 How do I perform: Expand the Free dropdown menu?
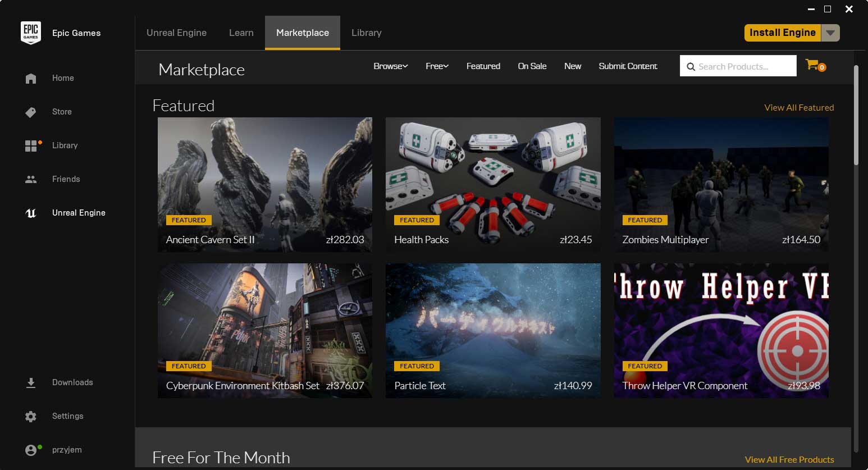(x=437, y=66)
